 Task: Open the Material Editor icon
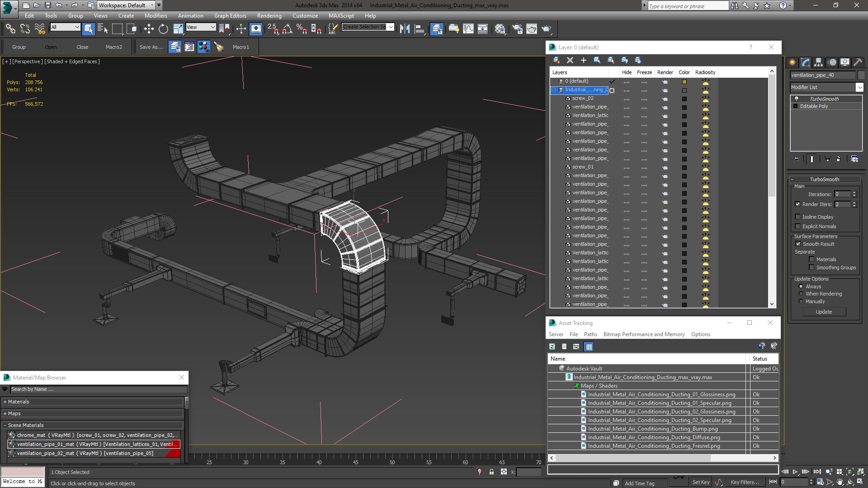(x=500, y=29)
